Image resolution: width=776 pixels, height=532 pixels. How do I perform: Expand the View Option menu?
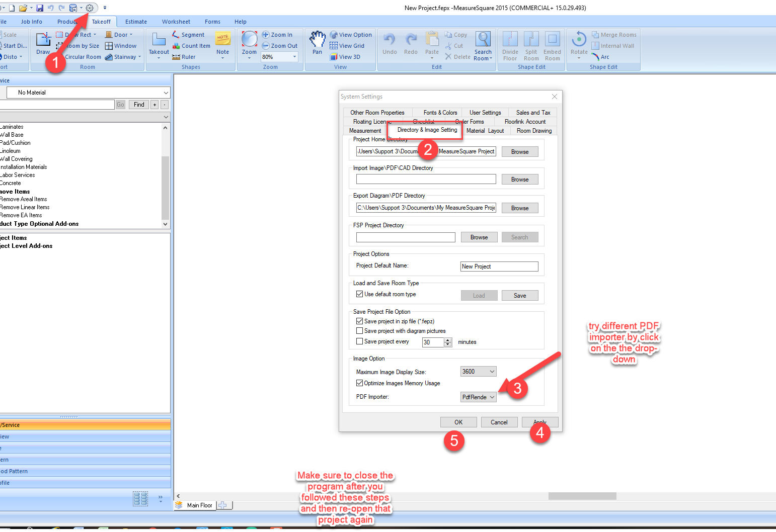[351, 35]
